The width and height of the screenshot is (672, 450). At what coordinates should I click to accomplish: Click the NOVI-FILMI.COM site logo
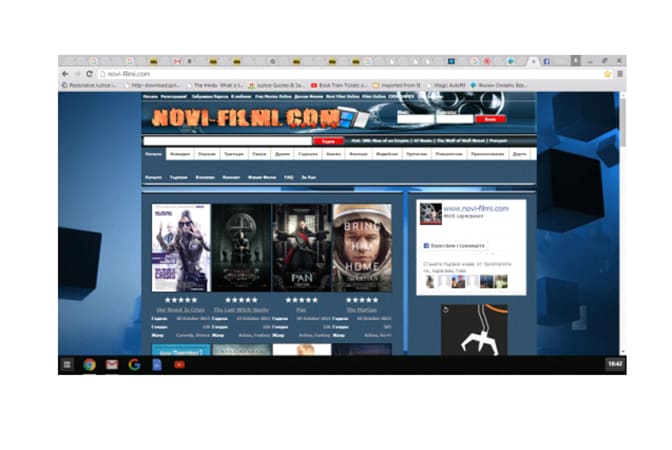pyautogui.click(x=245, y=117)
